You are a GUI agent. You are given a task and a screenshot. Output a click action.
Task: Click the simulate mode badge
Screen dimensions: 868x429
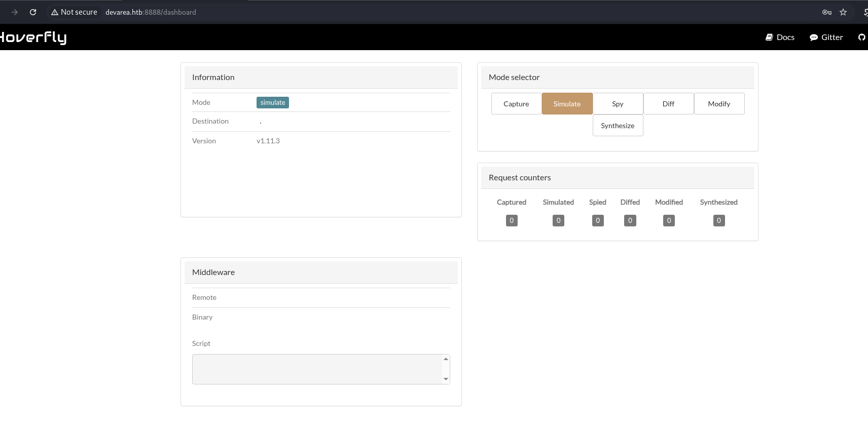click(x=273, y=102)
